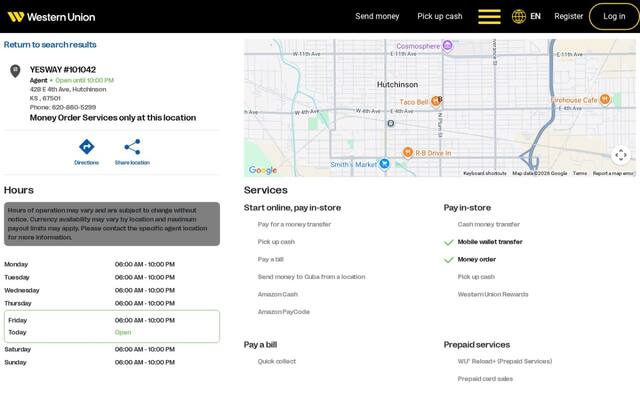Open the Send money menu
The image size is (640, 400).
pos(377,16)
